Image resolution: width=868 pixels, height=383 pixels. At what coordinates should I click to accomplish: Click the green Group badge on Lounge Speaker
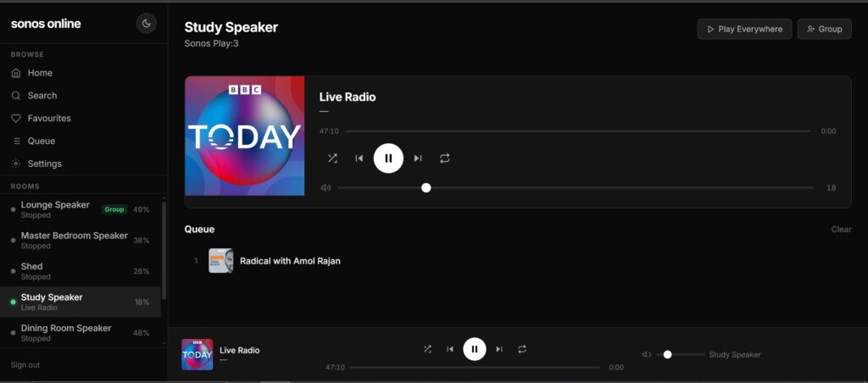pos(114,209)
